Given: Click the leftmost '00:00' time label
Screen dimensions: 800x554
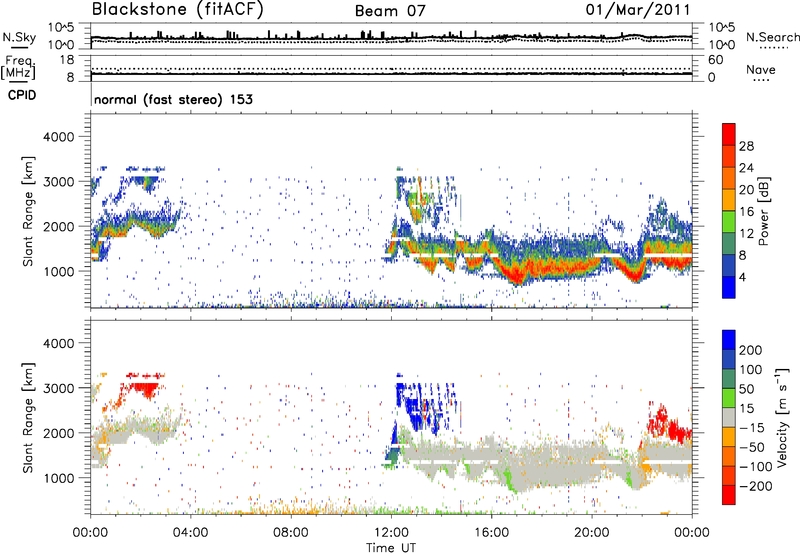Looking at the screenshot, I should (91, 533).
